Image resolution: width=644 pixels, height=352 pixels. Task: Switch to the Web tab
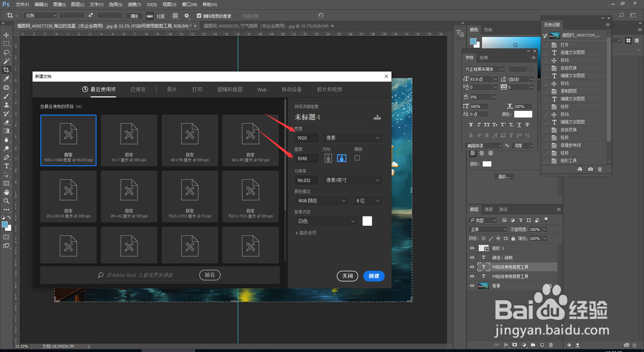coord(262,90)
